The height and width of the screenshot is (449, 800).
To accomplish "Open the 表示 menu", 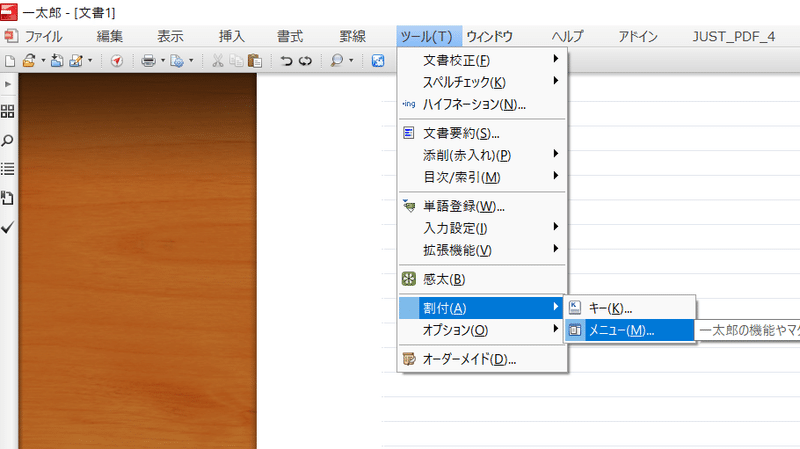I will point(170,37).
